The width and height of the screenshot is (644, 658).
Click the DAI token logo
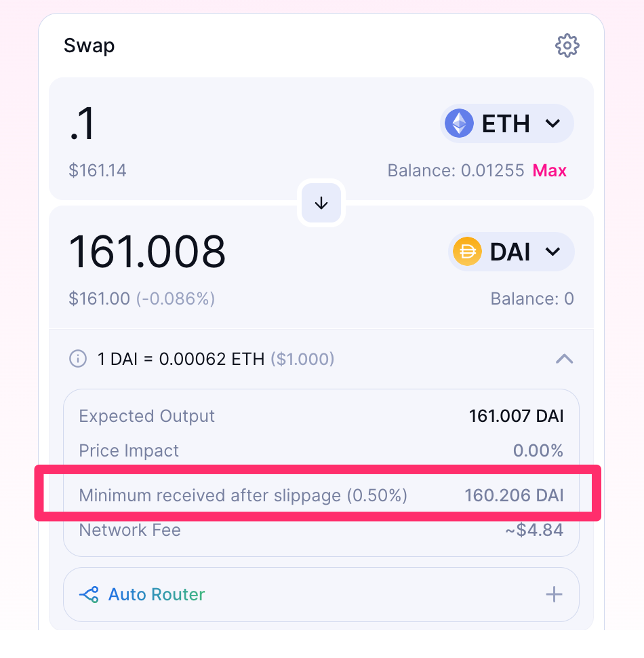pos(466,252)
